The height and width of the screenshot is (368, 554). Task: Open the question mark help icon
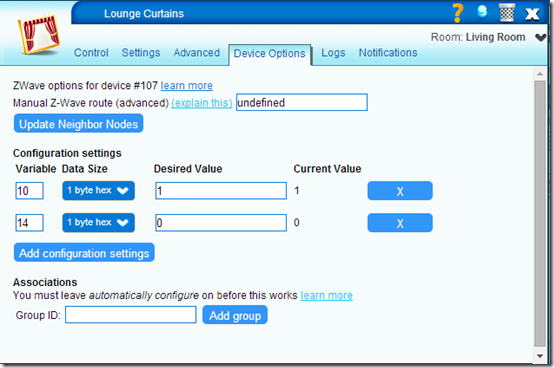(458, 13)
